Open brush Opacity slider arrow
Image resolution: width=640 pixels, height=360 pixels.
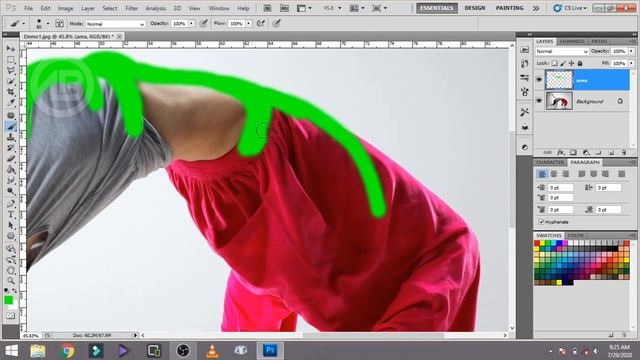click(191, 24)
